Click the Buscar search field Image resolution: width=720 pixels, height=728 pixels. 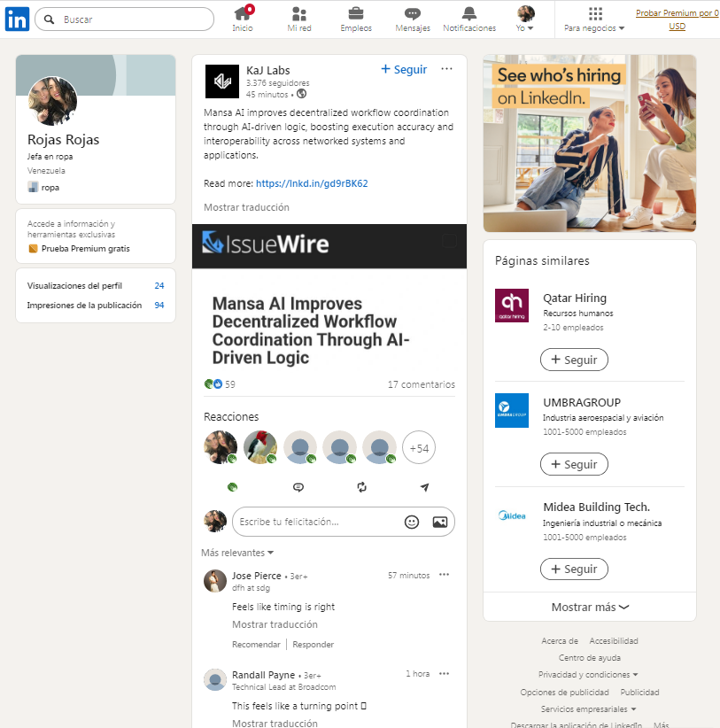124,19
